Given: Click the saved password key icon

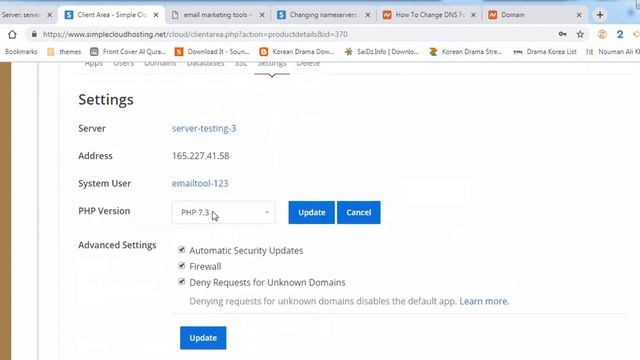Looking at the screenshot, I should point(562,34).
